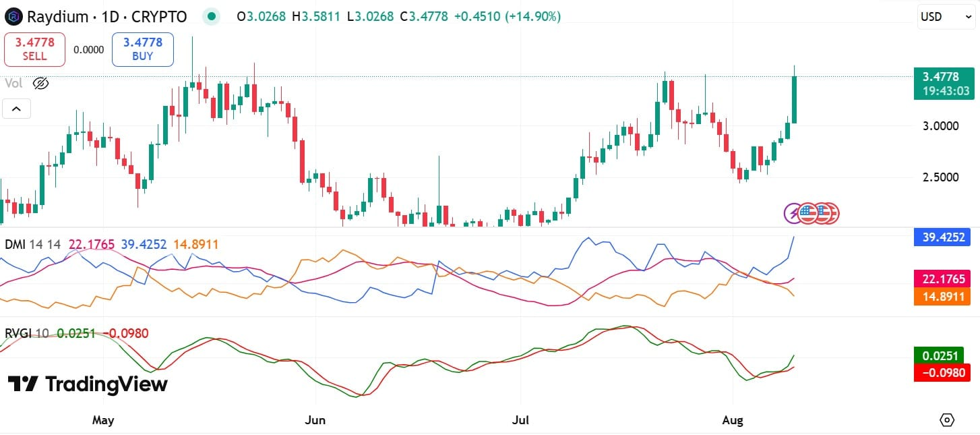Image resolution: width=980 pixels, height=435 pixels.
Task: Open chart settings hexagon gear icon
Action: coord(947,420)
